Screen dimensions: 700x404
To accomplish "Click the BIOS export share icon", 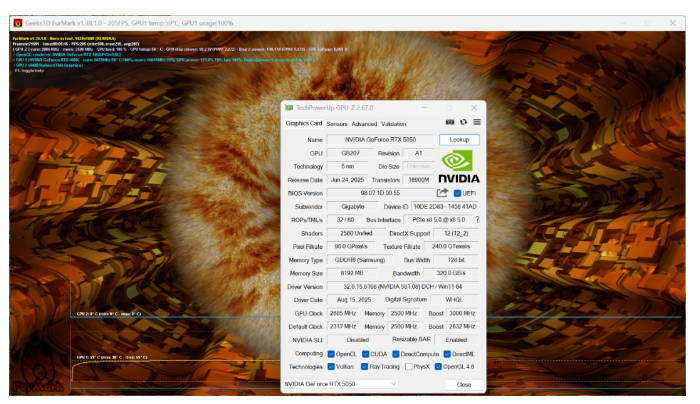I will [x=442, y=193].
